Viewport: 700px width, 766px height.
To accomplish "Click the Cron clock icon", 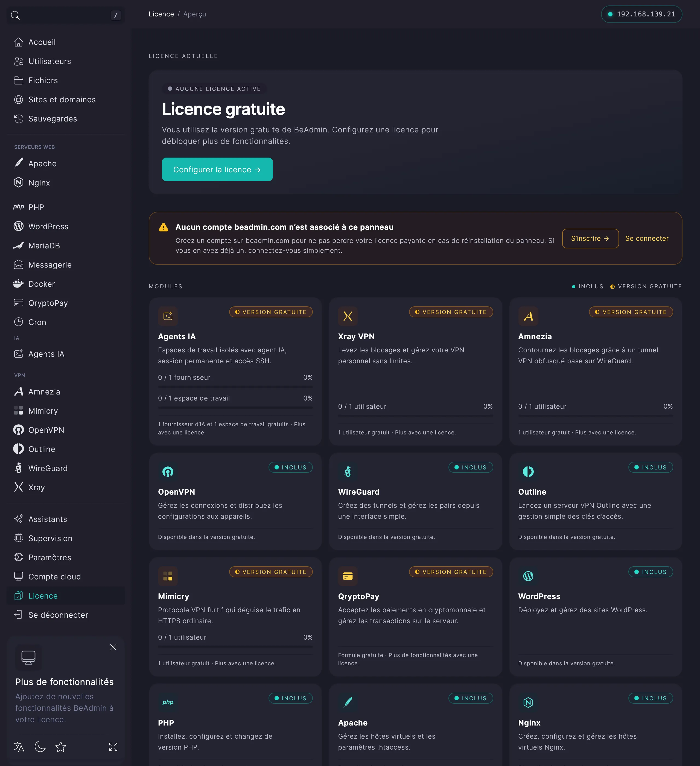I will [x=19, y=322].
